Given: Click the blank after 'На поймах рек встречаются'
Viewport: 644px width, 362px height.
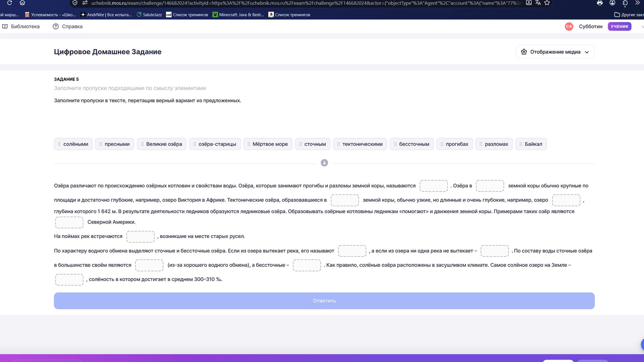Looking at the screenshot, I should click(141, 237).
